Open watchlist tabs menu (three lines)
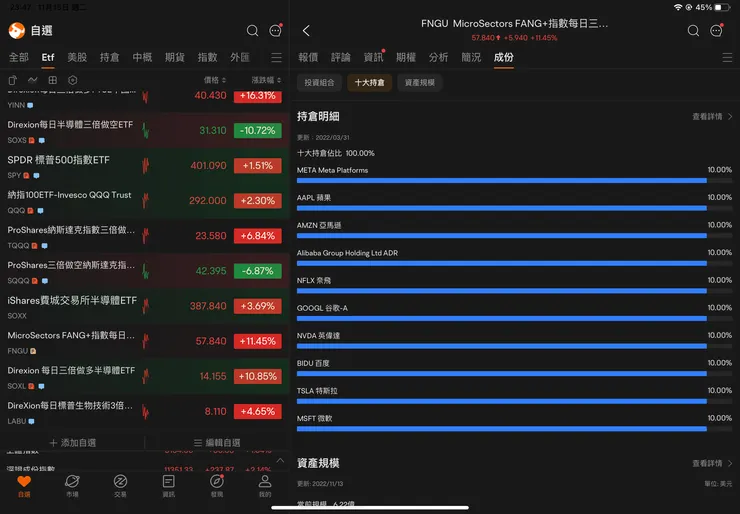 coord(277,58)
